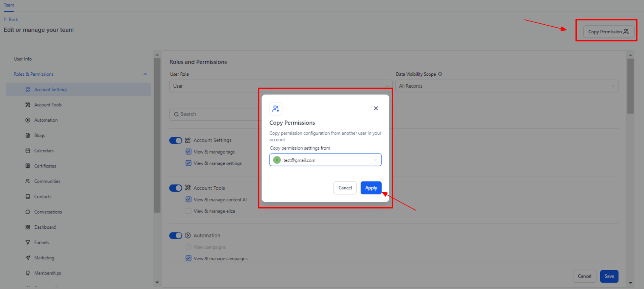Viewport: 644px width, 289px height.
Task: Click the permissions panel vertical scrollbar
Action: pos(630,86)
